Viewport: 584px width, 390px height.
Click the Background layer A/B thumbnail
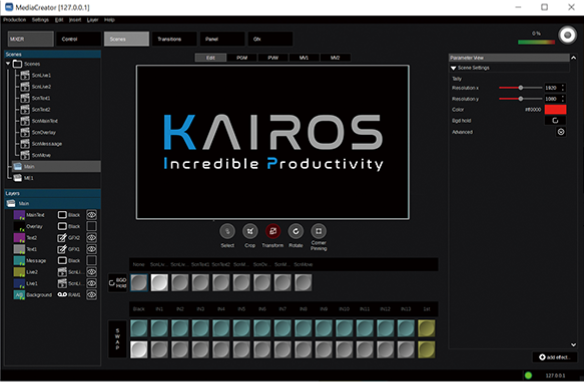pos(19,295)
